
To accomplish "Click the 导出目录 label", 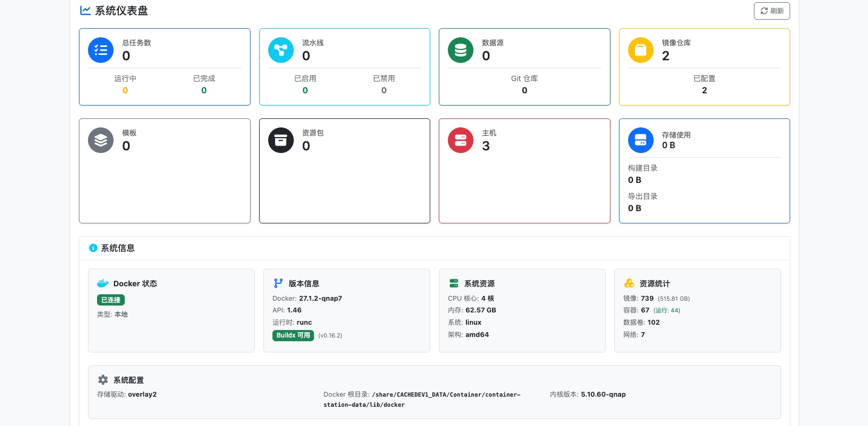I will tap(642, 196).
